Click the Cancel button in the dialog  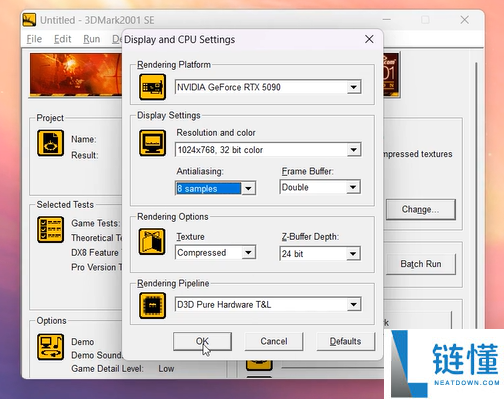(x=274, y=341)
